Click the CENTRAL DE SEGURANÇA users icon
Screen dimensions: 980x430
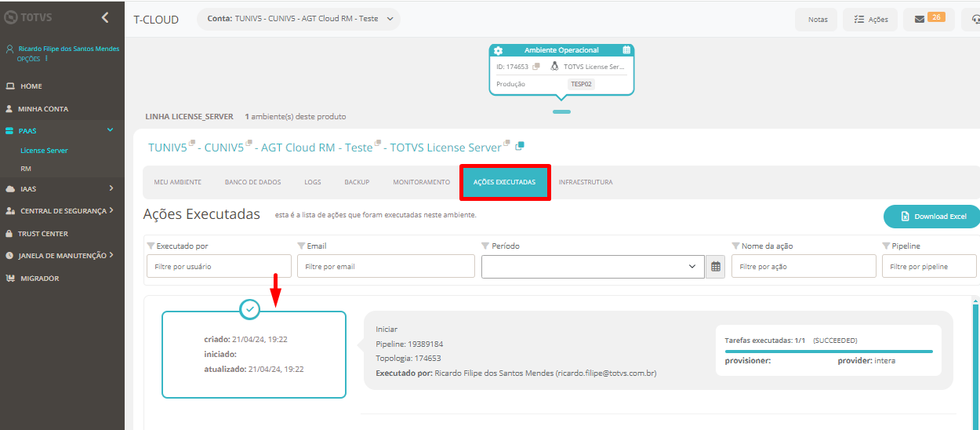point(10,211)
